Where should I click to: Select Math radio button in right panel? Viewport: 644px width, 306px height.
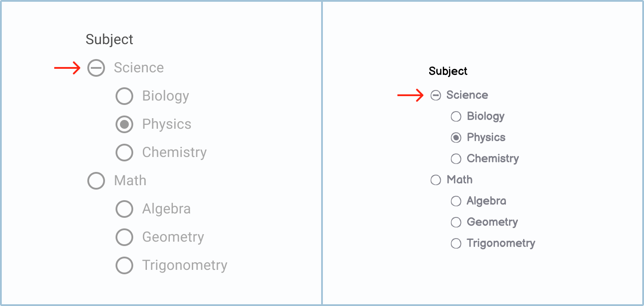(435, 180)
